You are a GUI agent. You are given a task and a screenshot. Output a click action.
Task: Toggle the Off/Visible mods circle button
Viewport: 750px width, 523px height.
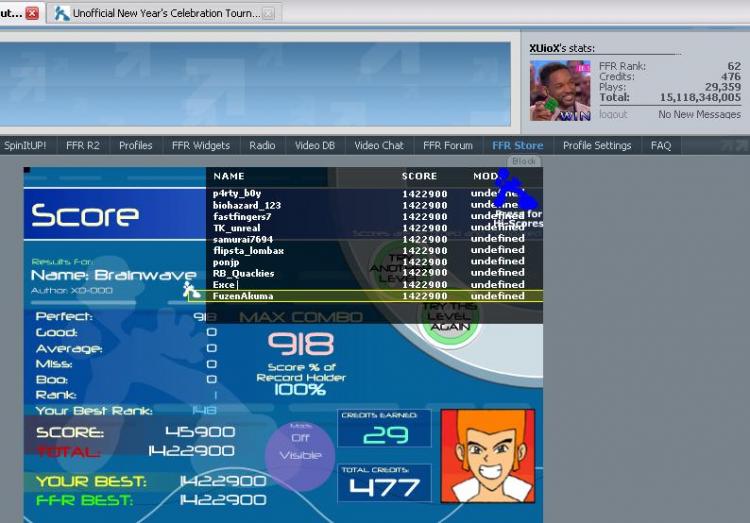[x=300, y=447]
